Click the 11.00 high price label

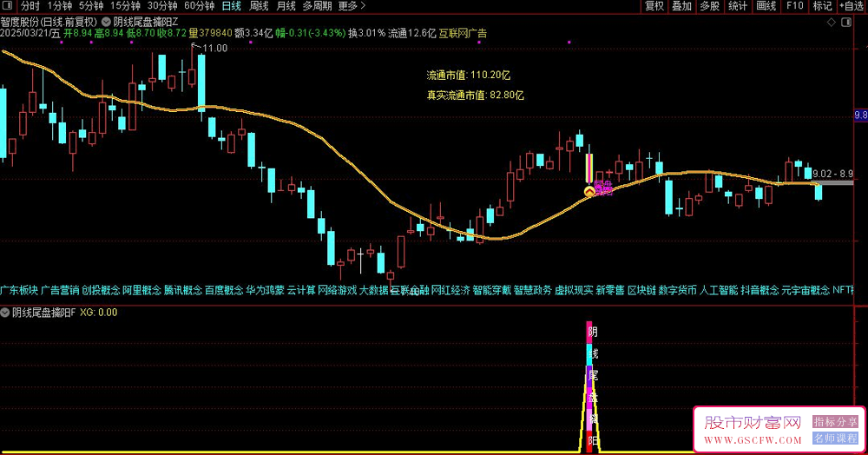tap(214, 48)
